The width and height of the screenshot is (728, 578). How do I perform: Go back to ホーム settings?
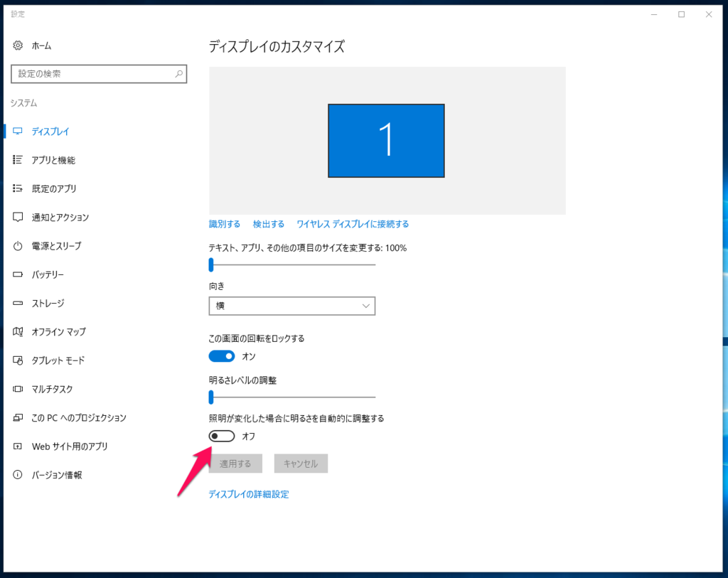41,46
